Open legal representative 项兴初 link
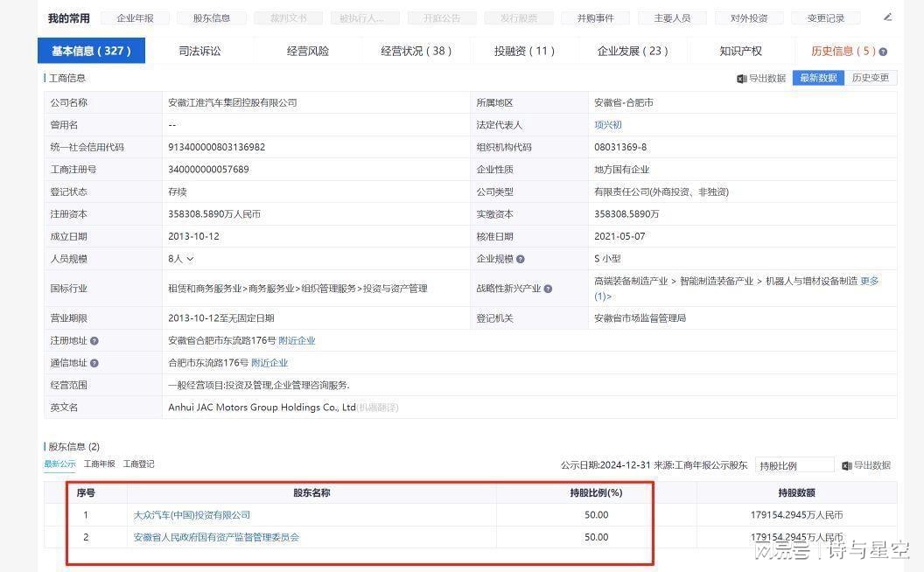Viewport: 924px width, 572px height. (607, 125)
